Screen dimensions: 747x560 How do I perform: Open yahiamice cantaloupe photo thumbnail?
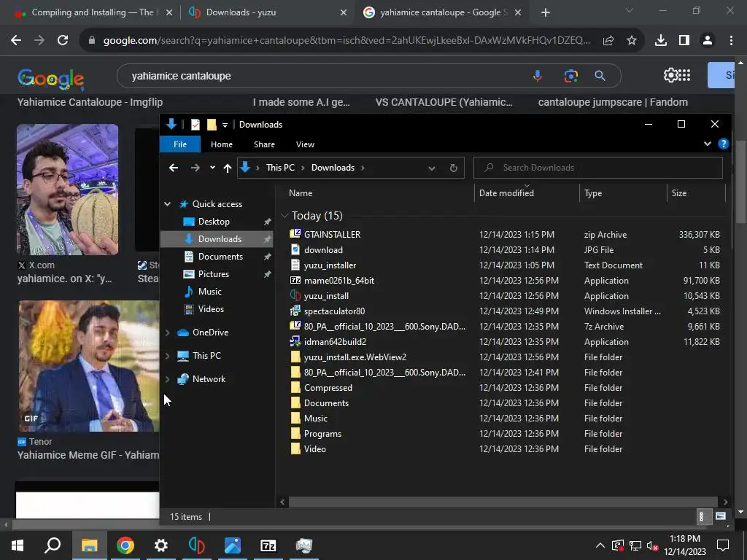[68, 190]
